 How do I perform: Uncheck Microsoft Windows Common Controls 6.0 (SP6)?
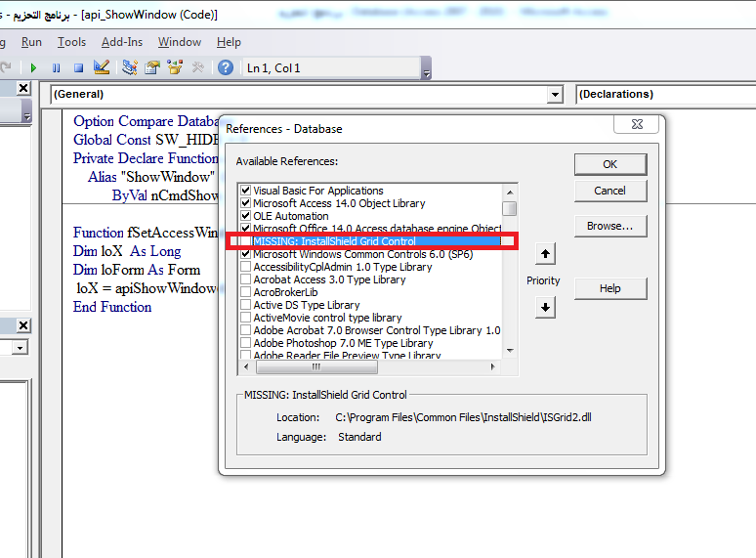[245, 254]
